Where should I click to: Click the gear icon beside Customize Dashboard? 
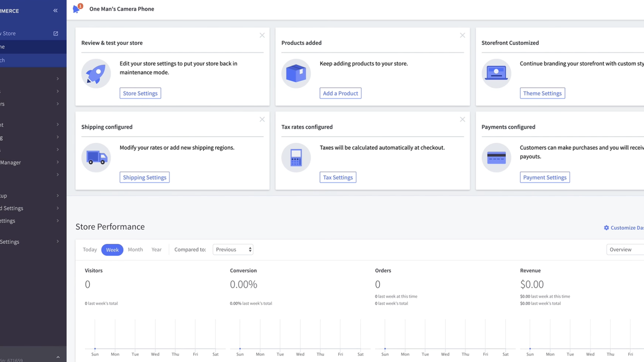tap(606, 228)
